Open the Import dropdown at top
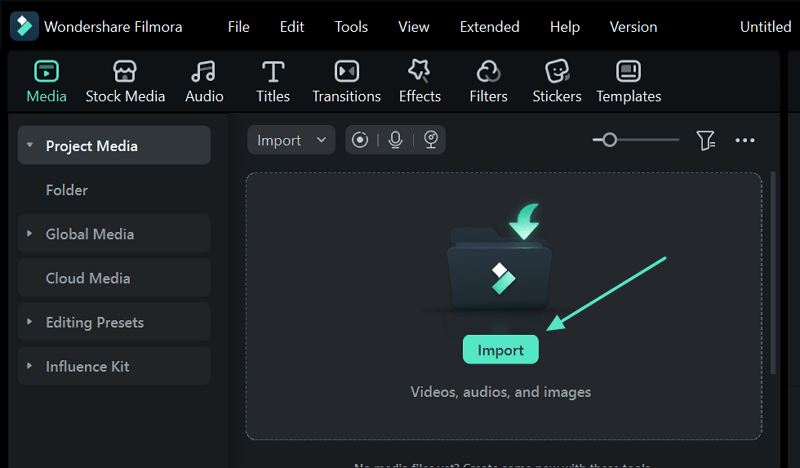This screenshot has width=800, height=468. click(291, 140)
